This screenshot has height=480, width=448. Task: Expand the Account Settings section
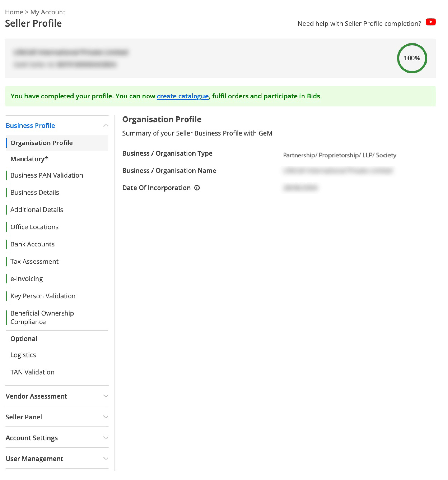pyautogui.click(x=57, y=438)
